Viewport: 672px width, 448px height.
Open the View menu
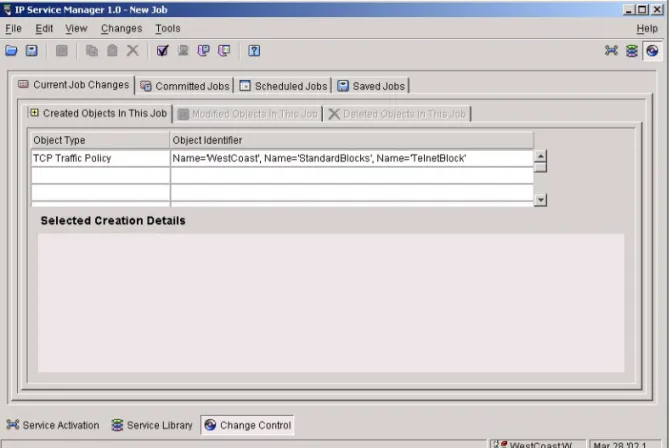pos(76,28)
